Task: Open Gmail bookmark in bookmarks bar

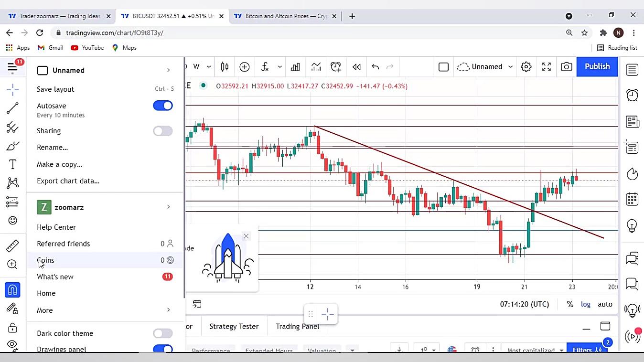Action: coord(51,48)
